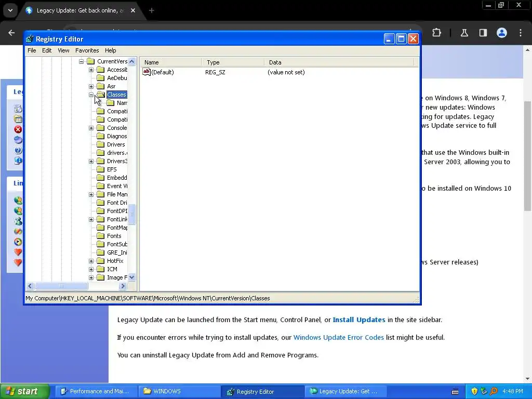Expand the File Man key
This screenshot has height=399, width=532.
[91, 194]
